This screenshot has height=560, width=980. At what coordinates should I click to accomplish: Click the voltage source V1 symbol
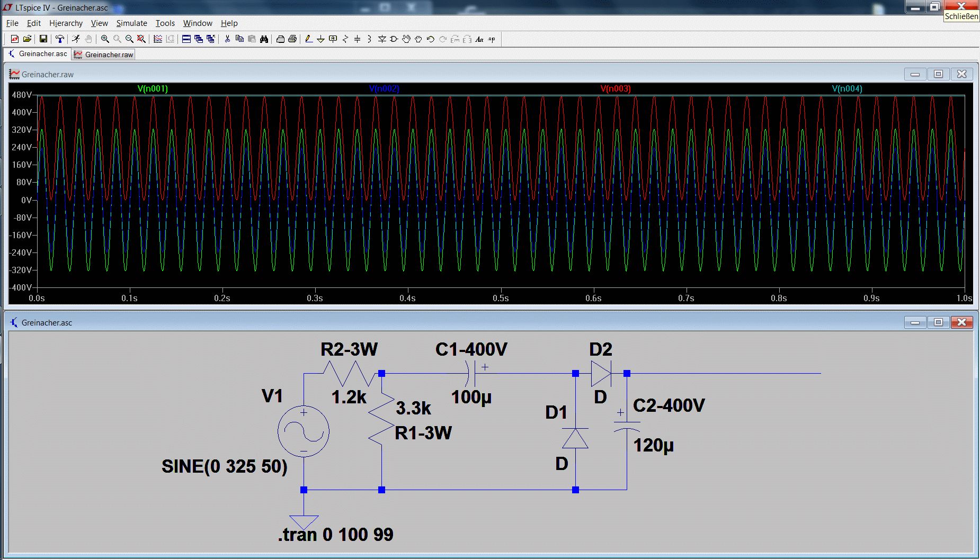click(304, 432)
